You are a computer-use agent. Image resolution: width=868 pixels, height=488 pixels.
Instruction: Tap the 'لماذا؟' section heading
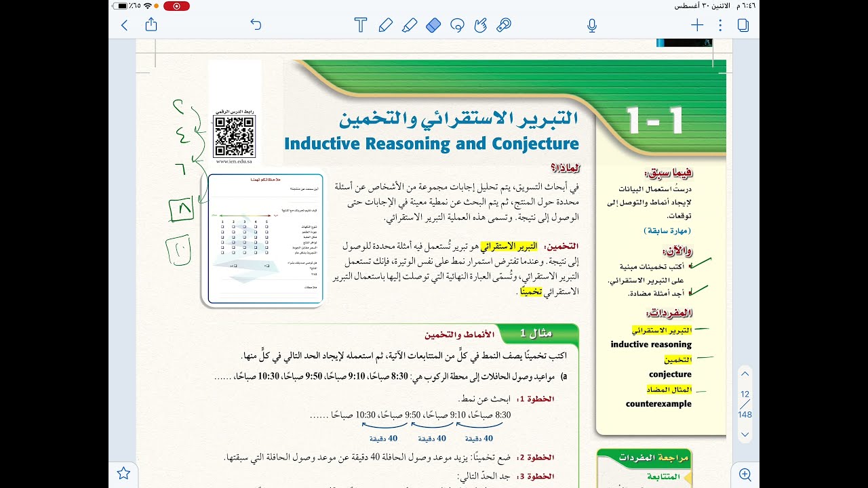[564, 168]
